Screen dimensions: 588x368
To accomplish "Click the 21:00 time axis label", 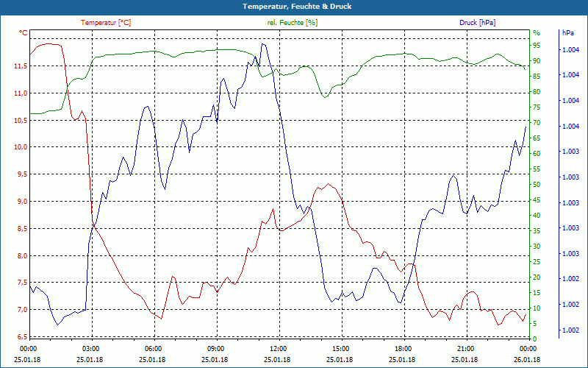I will click(x=465, y=348).
